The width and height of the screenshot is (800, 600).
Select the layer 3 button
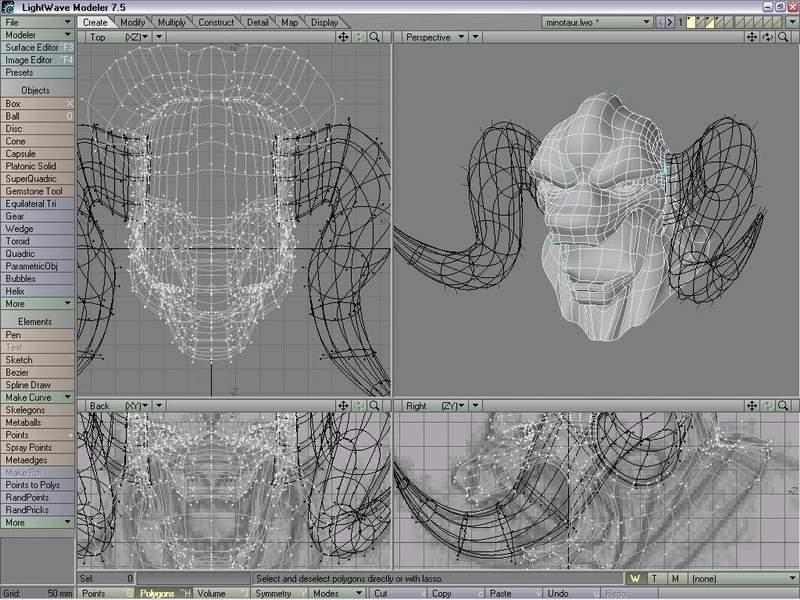click(x=710, y=22)
